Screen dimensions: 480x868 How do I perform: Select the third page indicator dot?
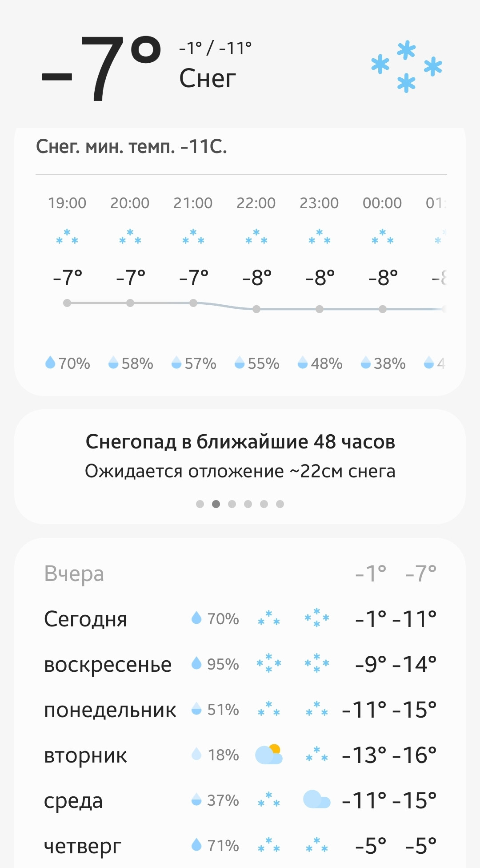point(232,504)
